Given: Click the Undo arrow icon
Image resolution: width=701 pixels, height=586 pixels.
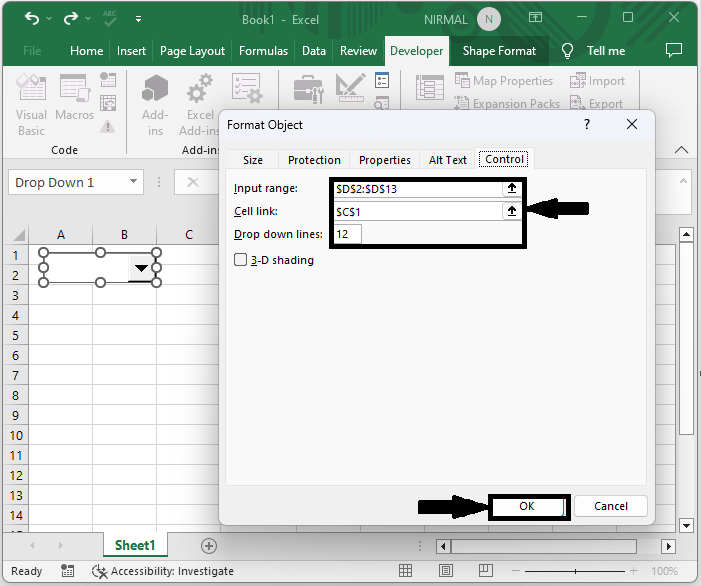Looking at the screenshot, I should [32, 18].
